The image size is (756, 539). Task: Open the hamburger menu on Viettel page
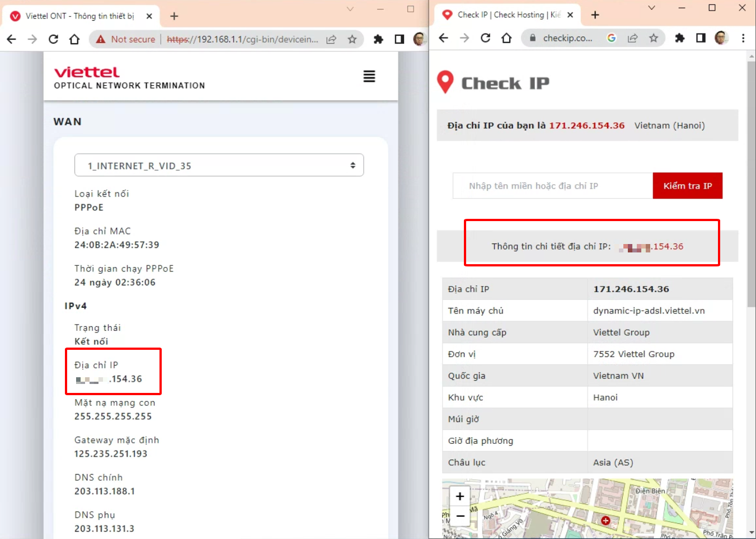(x=369, y=76)
